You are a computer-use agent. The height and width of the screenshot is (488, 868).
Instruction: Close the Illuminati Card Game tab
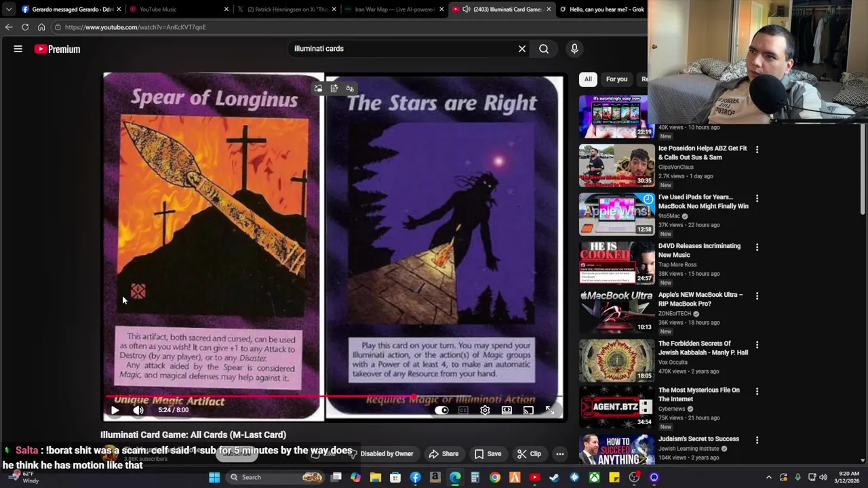coord(549,9)
